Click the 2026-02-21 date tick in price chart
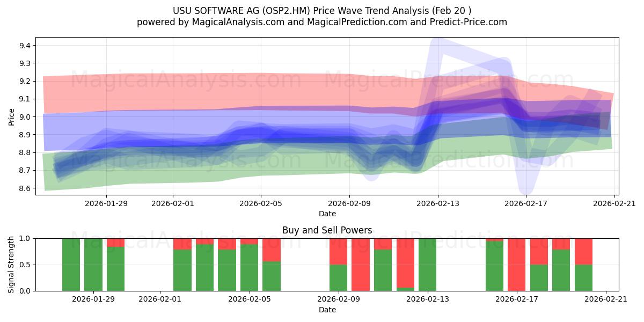The width and height of the screenshot is (644, 322). [x=614, y=203]
